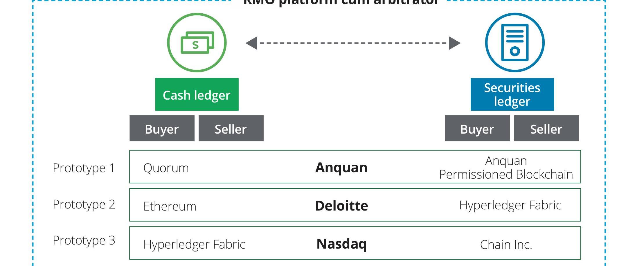
Task: Click the Chain Inc. text
Action: coord(506,245)
